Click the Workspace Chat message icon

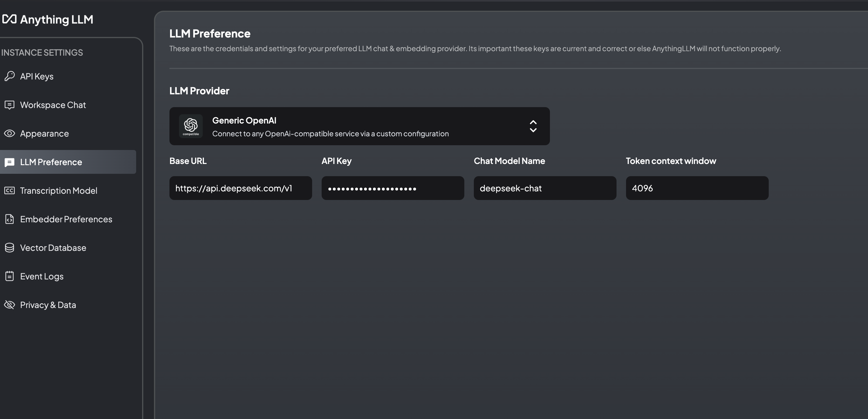coord(10,105)
